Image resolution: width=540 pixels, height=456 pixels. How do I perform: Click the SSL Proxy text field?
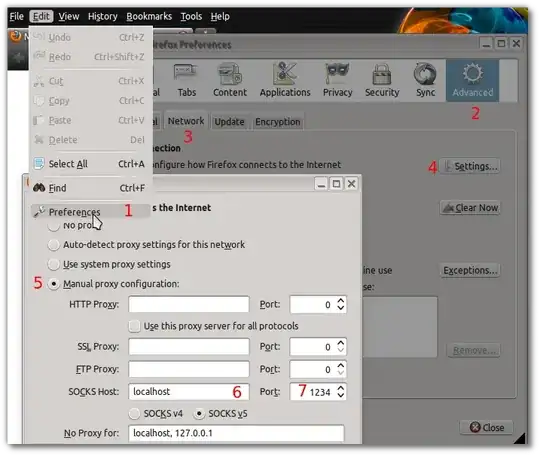[189, 346]
